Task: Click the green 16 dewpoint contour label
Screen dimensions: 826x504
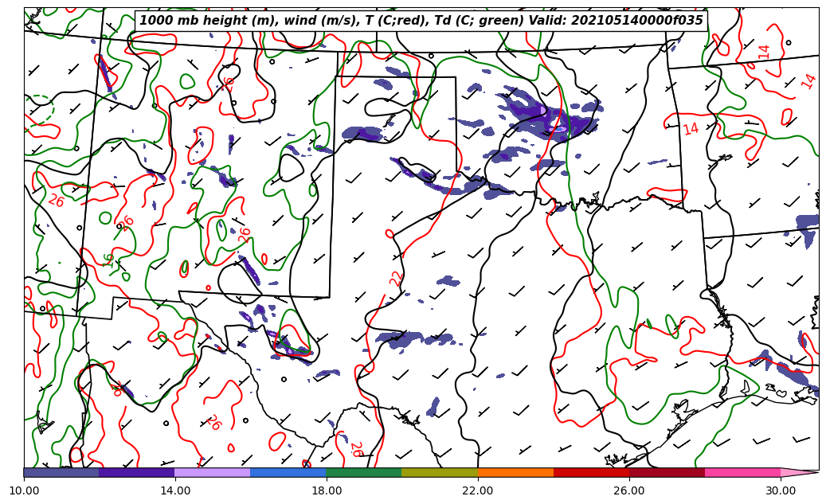Action: click(108, 260)
